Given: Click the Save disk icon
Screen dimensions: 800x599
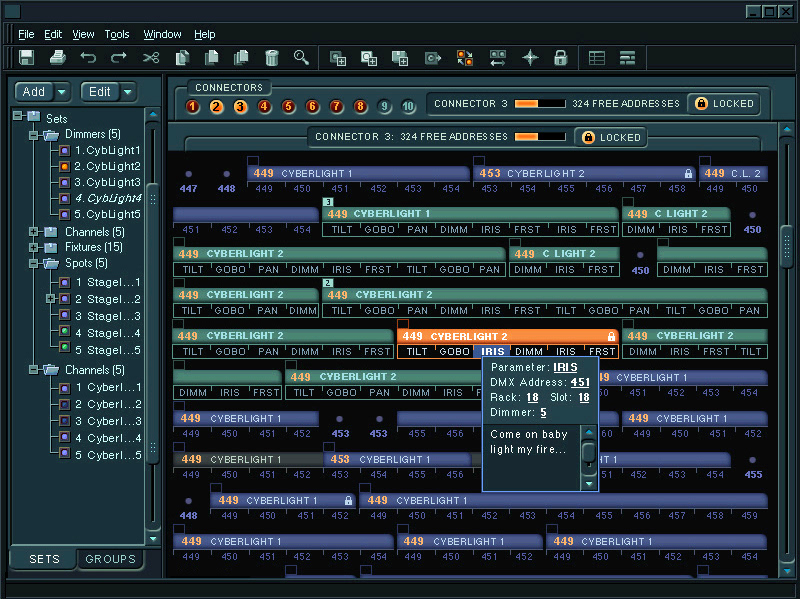Looking at the screenshot, I should (x=27, y=58).
